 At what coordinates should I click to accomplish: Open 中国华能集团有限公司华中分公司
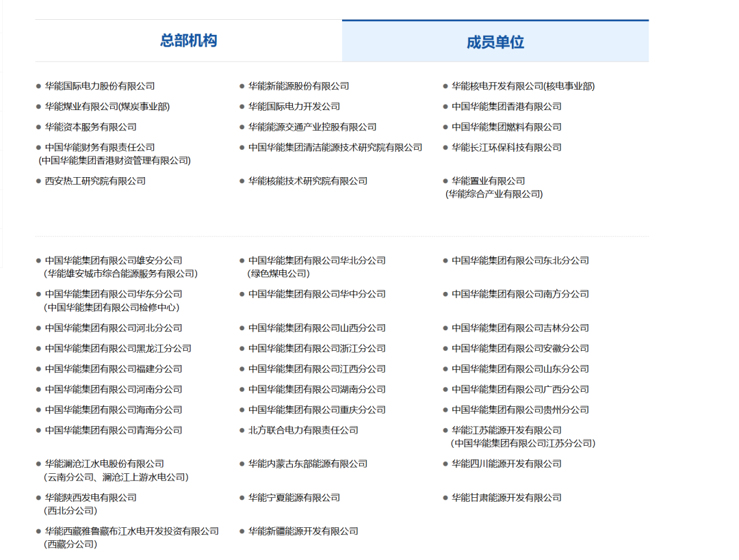coord(317,294)
